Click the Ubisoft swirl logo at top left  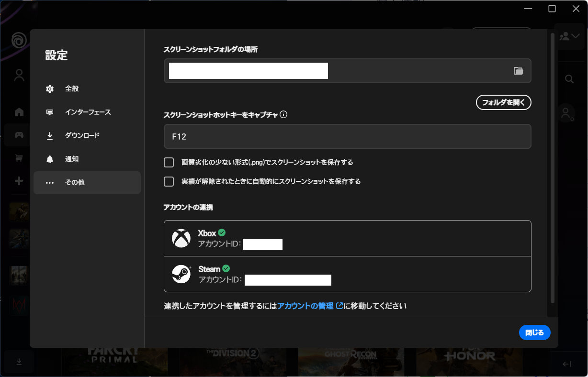point(19,40)
